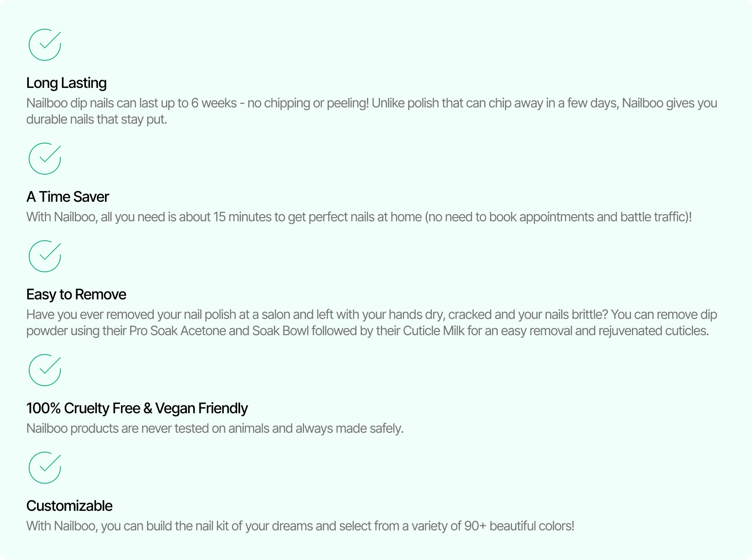Screen dimensions: 752x560
Task: Click the checkmark icon above Easy to Remove
Action: pos(45,256)
